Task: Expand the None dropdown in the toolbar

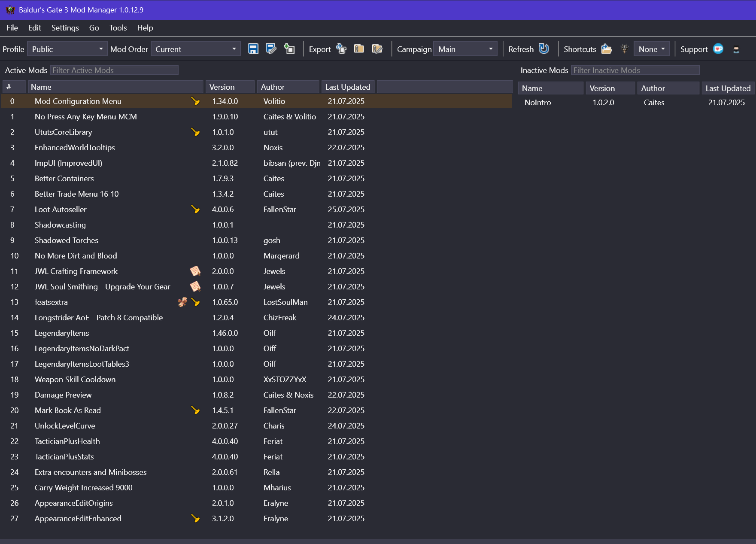Action: tap(651, 49)
